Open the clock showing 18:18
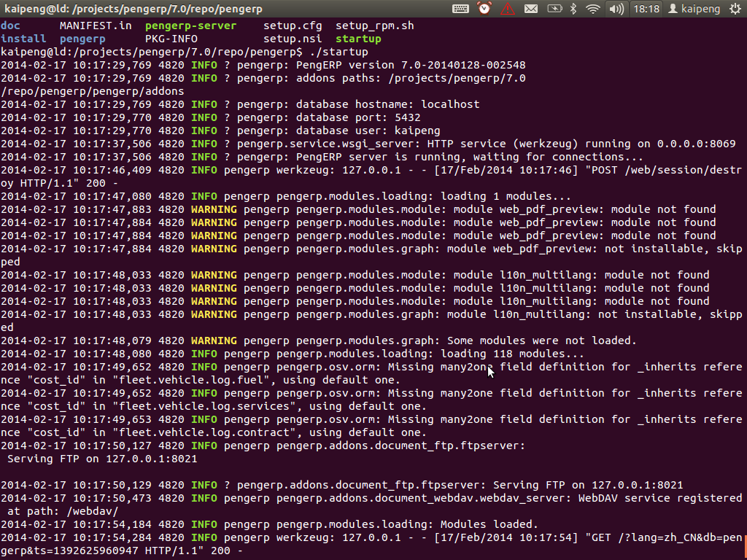747x560 pixels. click(x=646, y=9)
